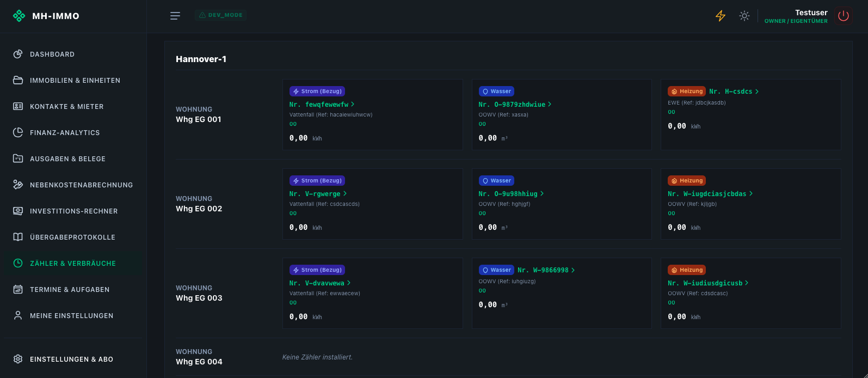868x378 pixels.
Task: Click the red power logout button
Action: 844,16
